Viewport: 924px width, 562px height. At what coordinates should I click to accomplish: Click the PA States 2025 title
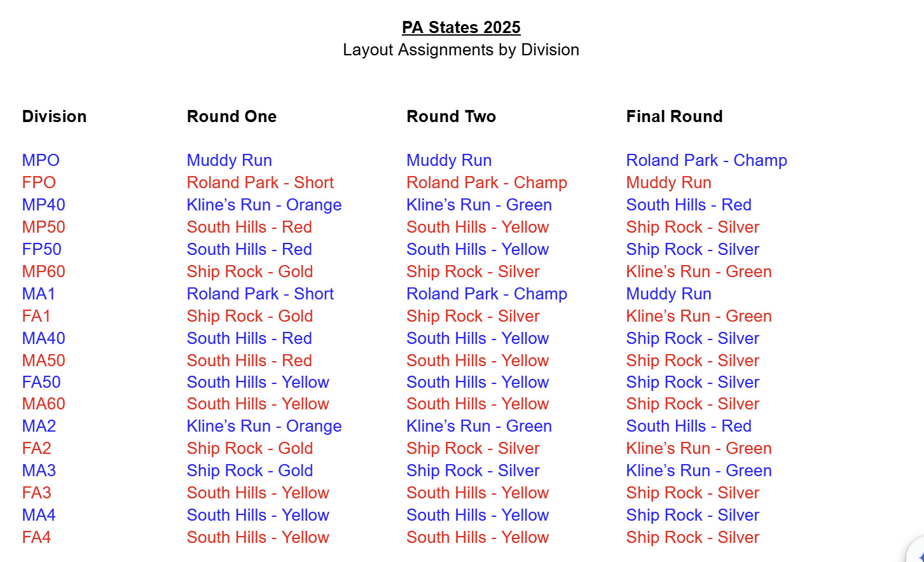pyautogui.click(x=461, y=27)
